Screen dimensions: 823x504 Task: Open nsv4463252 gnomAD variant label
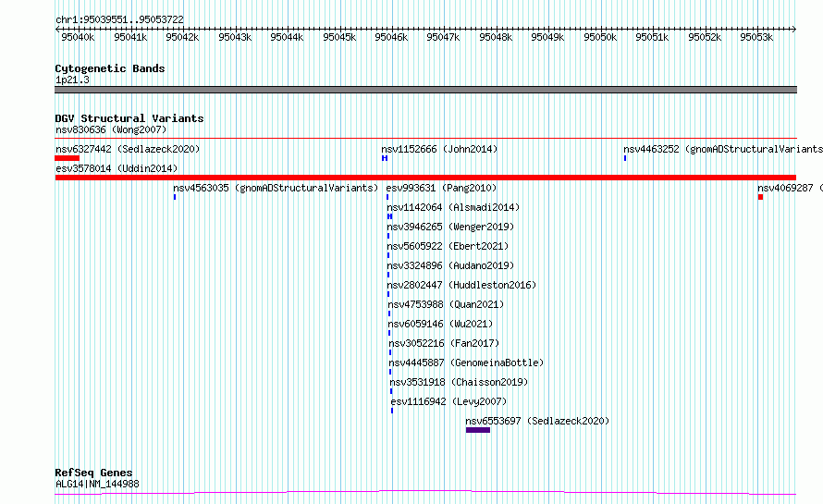[x=723, y=149]
